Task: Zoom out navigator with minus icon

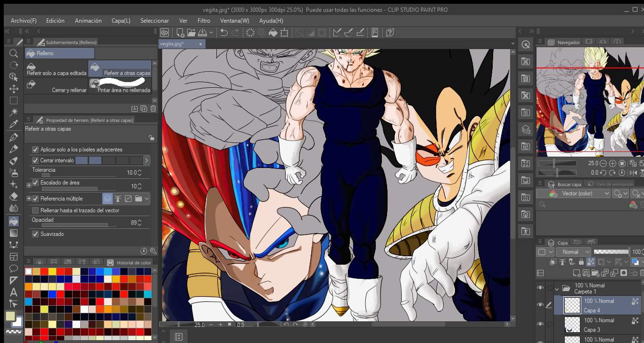Action: 603,163
